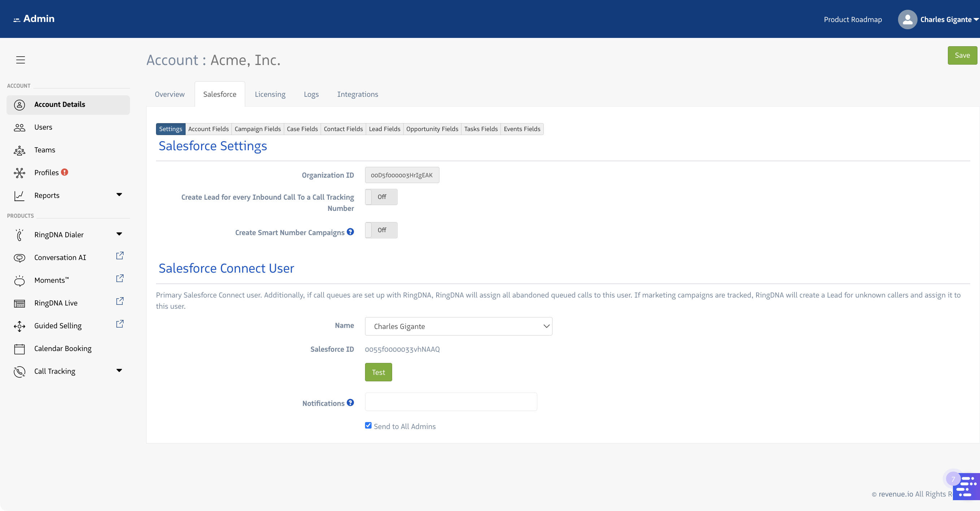Click the Guided Selling icon
This screenshot has height=511, width=980.
tap(19, 326)
